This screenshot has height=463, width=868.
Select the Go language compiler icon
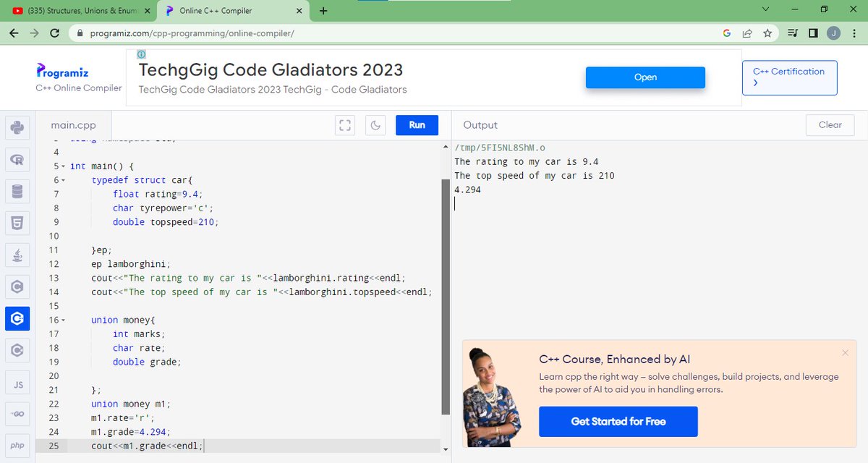click(17, 414)
